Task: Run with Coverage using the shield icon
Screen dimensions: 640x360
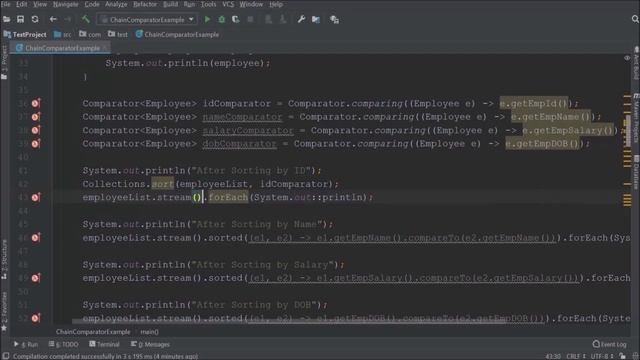Action: (236, 19)
